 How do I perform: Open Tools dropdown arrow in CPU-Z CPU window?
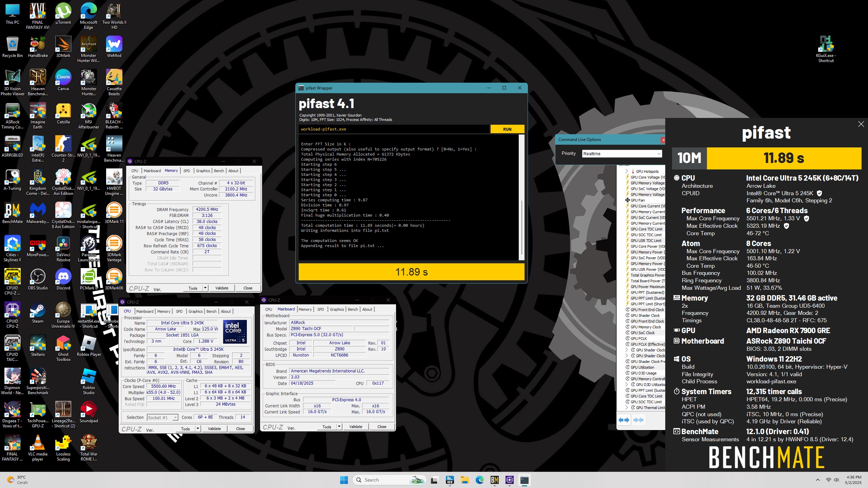coord(198,429)
